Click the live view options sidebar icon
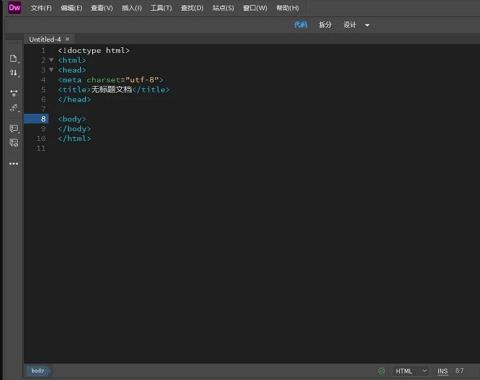 pos(14,93)
